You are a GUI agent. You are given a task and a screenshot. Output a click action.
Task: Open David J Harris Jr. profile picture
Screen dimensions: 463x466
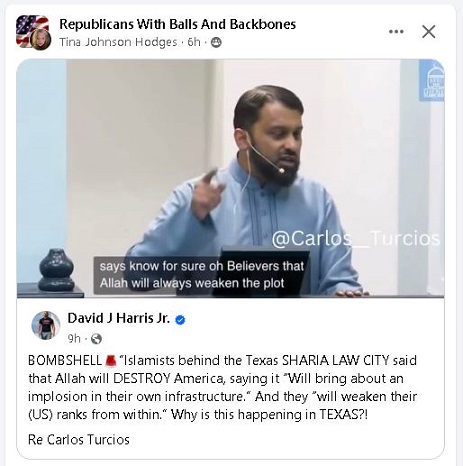[x=46, y=325]
